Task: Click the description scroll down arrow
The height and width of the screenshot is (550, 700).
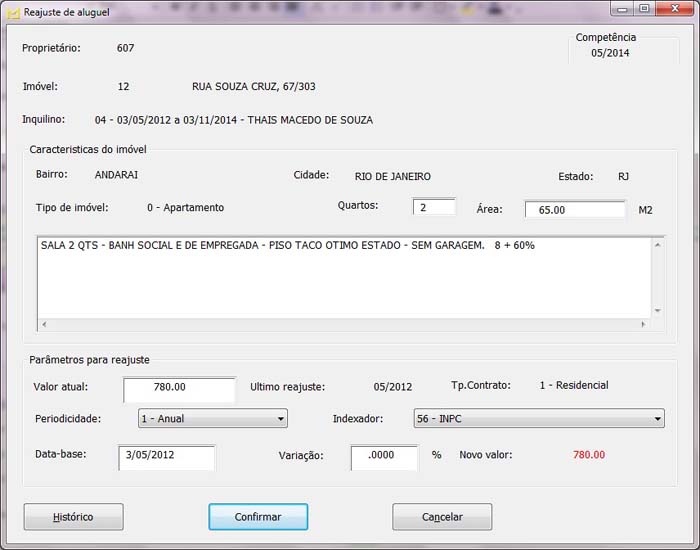Action: (x=657, y=311)
